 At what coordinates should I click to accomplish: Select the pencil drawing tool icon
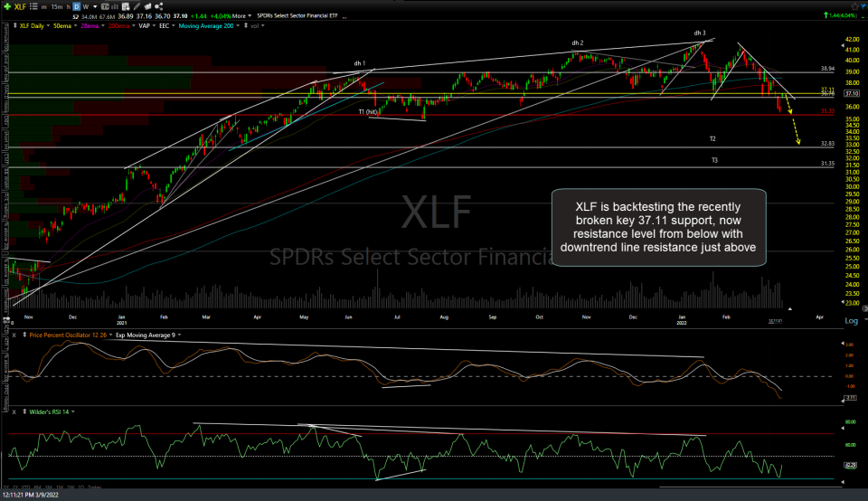[137, 6]
